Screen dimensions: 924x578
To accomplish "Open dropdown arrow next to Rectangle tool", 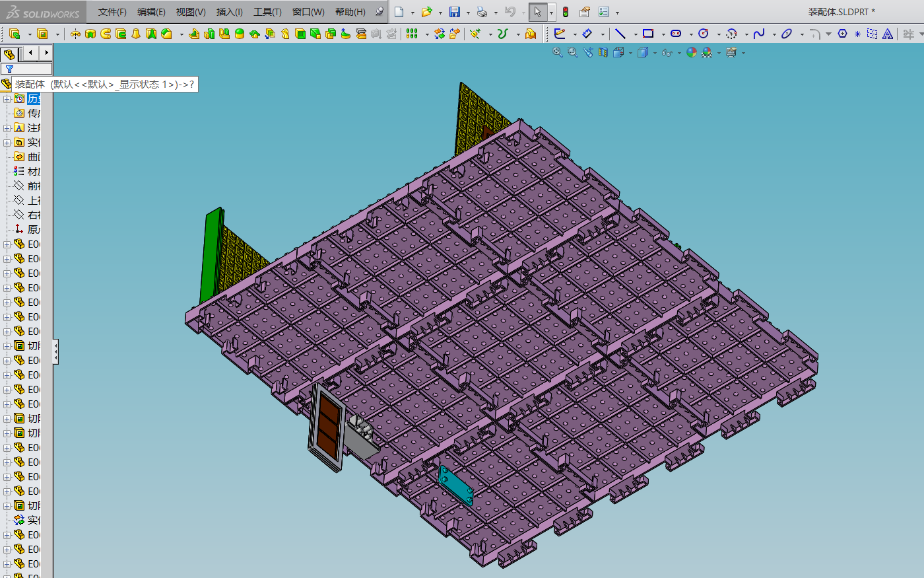I will [663, 34].
